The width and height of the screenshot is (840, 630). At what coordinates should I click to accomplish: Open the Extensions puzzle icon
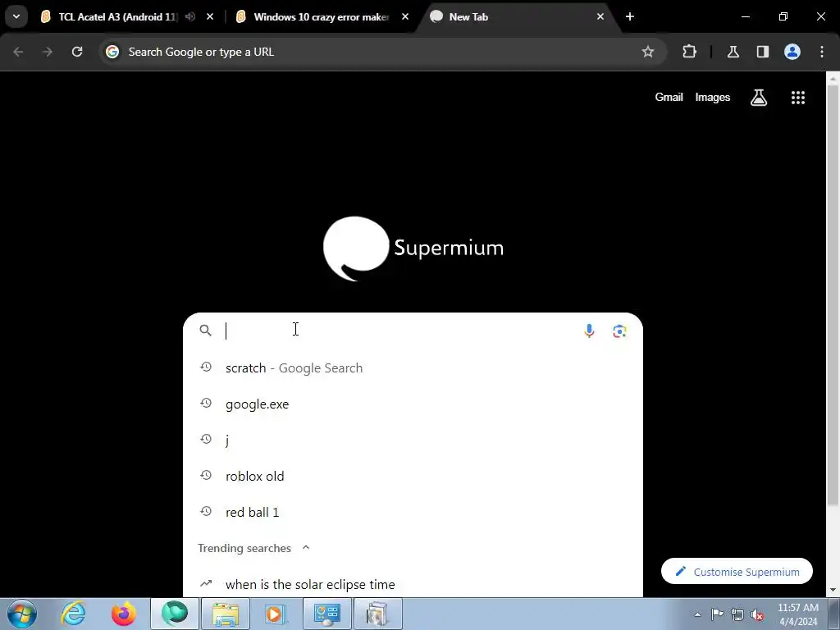(689, 52)
